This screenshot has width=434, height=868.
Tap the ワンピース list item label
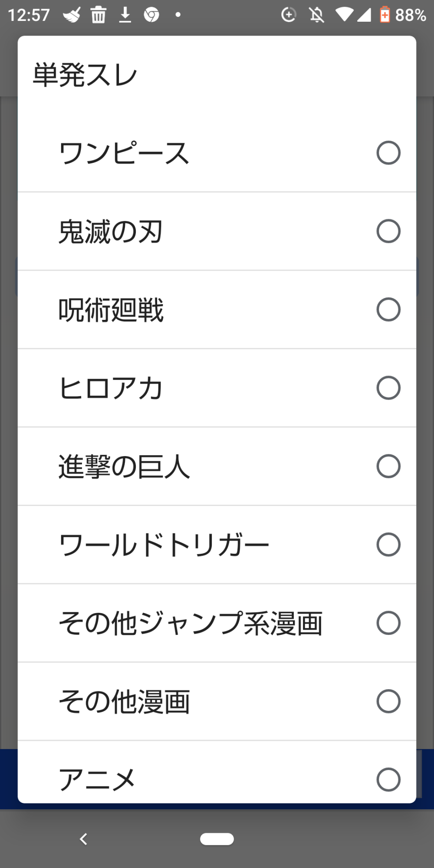pos(124,153)
